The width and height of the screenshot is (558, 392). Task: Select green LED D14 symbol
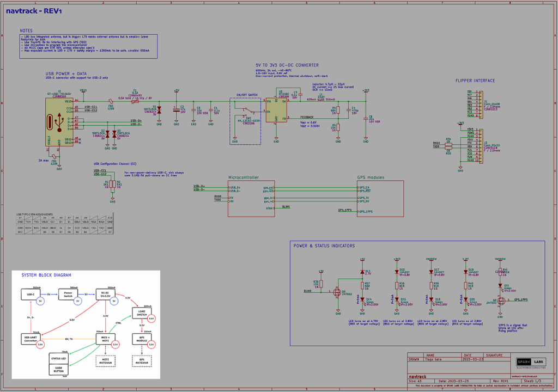(362, 300)
